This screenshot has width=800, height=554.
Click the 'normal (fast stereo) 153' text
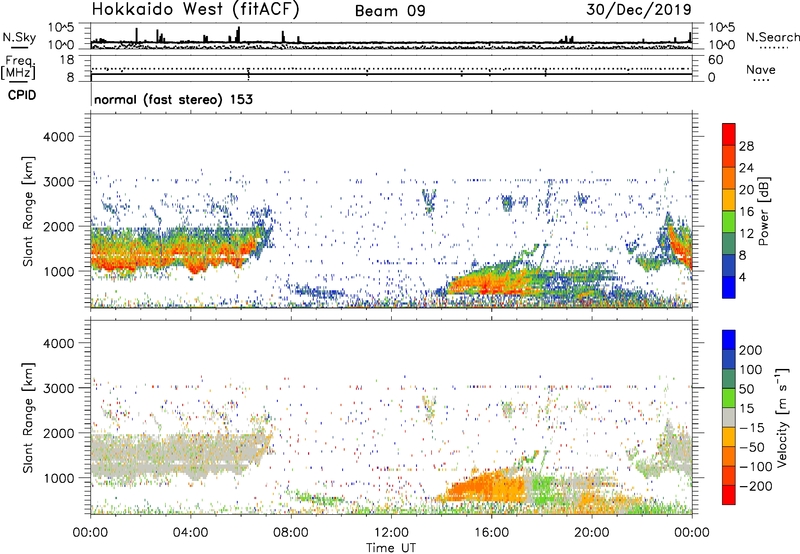click(x=173, y=99)
